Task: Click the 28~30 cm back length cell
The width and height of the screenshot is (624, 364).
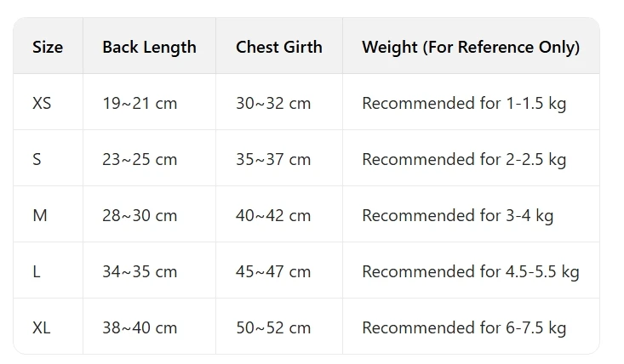Action: click(x=140, y=215)
